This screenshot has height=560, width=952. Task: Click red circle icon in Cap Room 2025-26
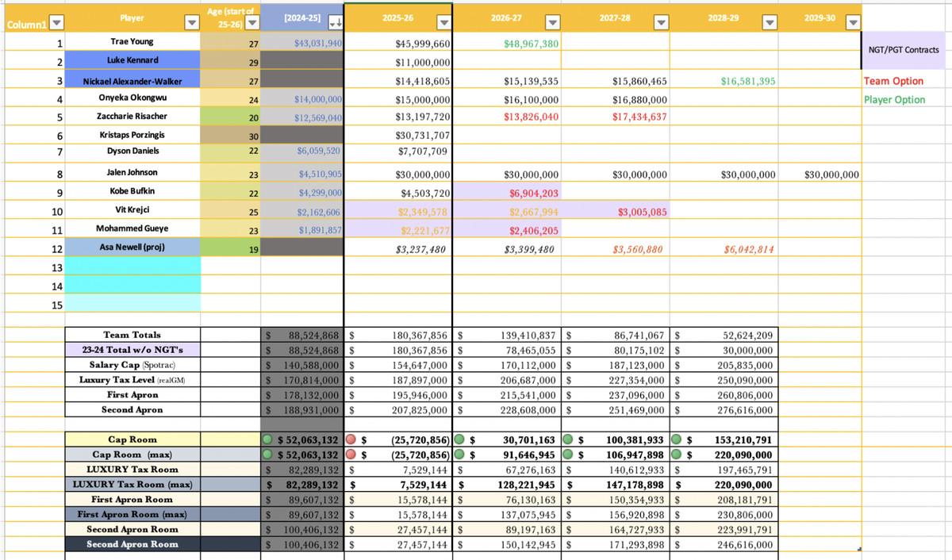tap(350, 439)
